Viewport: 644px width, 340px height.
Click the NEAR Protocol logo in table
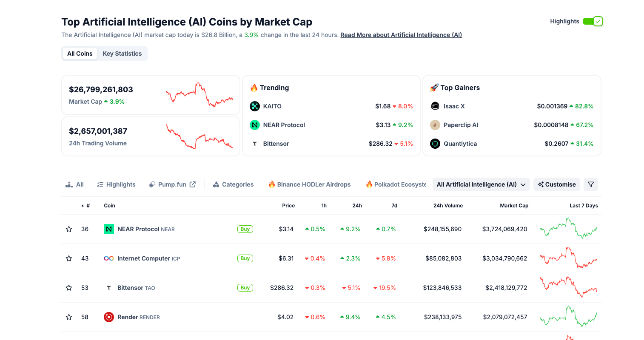click(109, 229)
